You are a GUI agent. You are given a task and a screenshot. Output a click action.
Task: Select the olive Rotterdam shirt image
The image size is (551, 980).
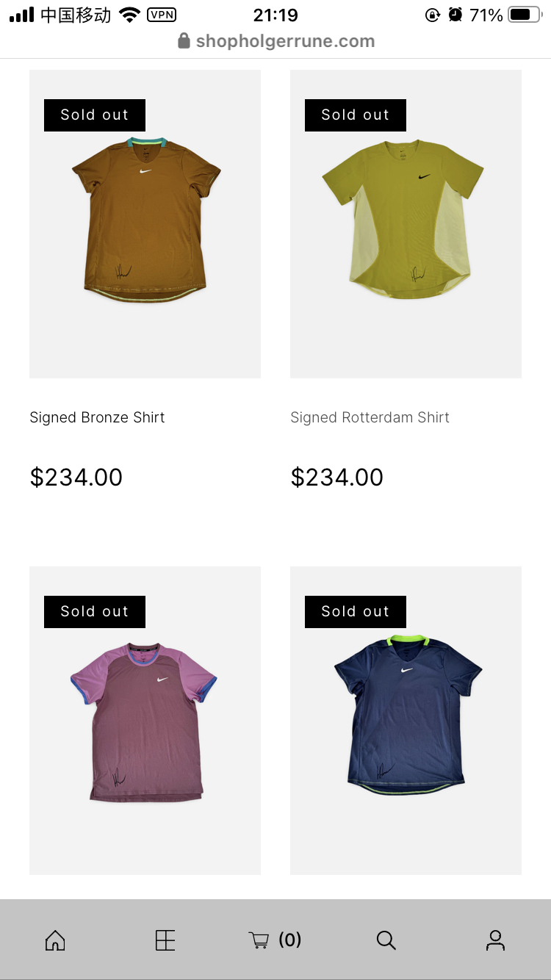point(406,224)
